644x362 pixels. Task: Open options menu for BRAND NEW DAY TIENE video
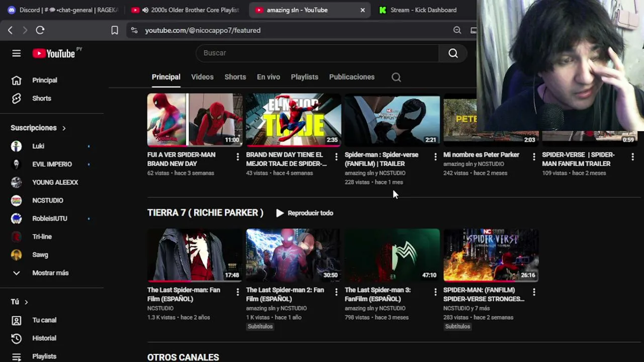[x=336, y=157]
